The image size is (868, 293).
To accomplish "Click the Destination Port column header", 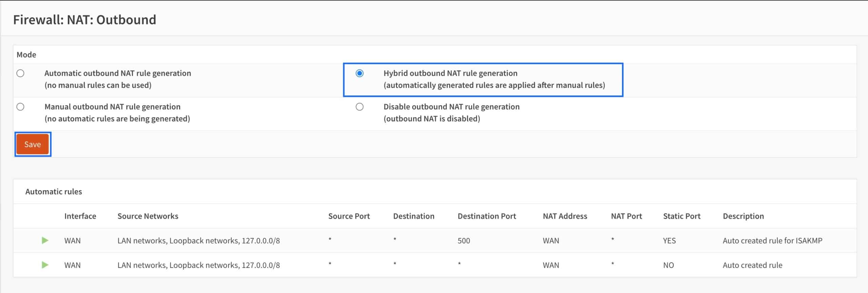I will tap(487, 216).
